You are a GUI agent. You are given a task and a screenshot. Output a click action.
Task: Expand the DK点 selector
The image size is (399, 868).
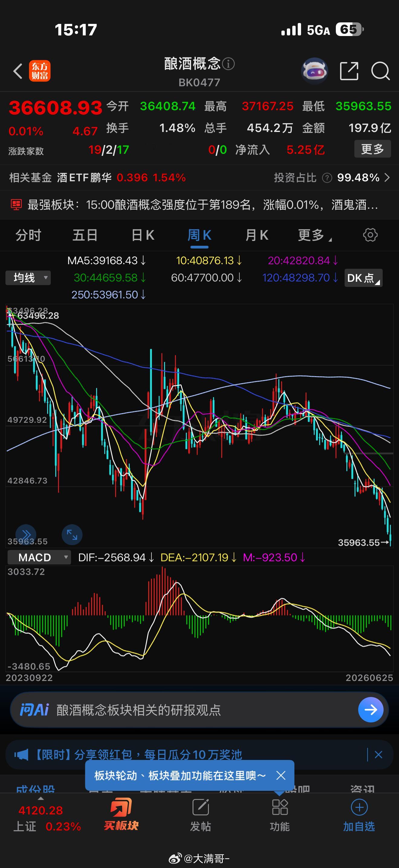(363, 278)
